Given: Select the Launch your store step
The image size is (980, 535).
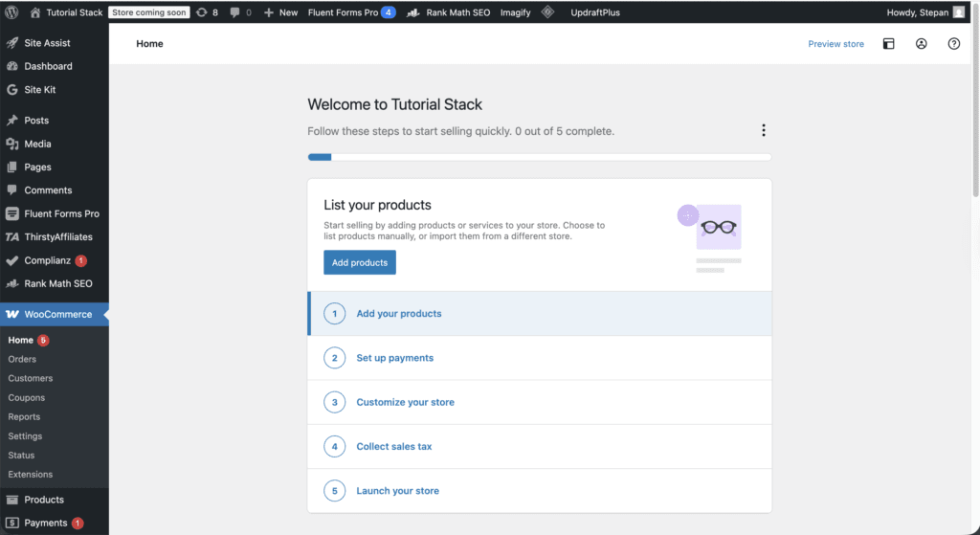Looking at the screenshot, I should (x=540, y=491).
